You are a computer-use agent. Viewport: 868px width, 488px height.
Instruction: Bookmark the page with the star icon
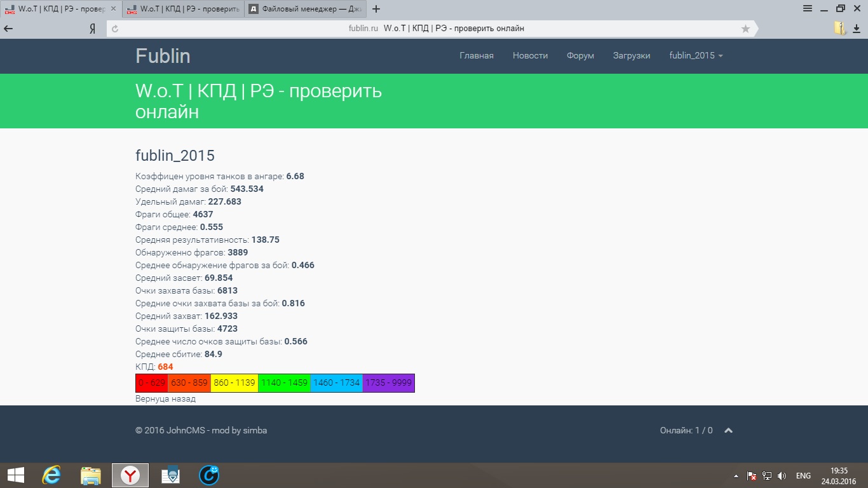pyautogui.click(x=745, y=29)
